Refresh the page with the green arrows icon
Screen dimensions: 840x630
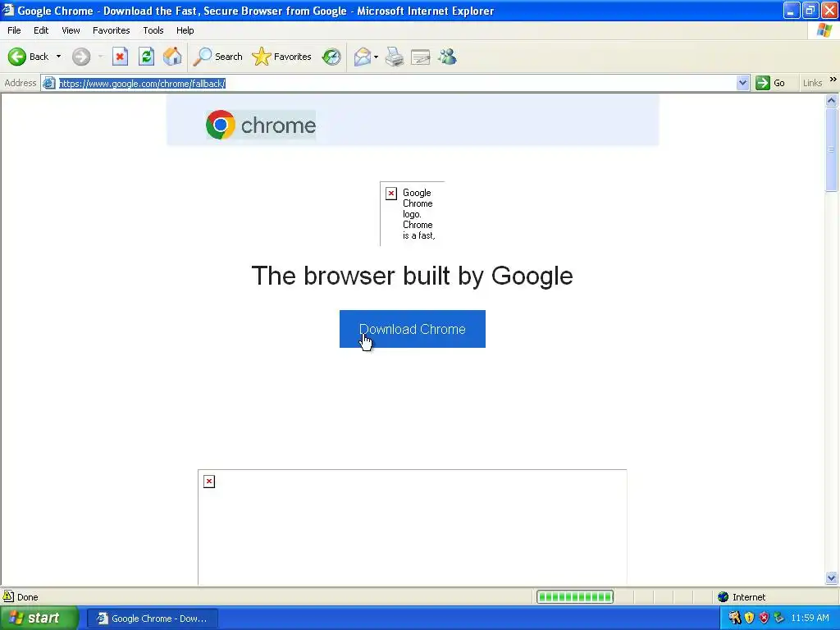pyautogui.click(x=146, y=57)
